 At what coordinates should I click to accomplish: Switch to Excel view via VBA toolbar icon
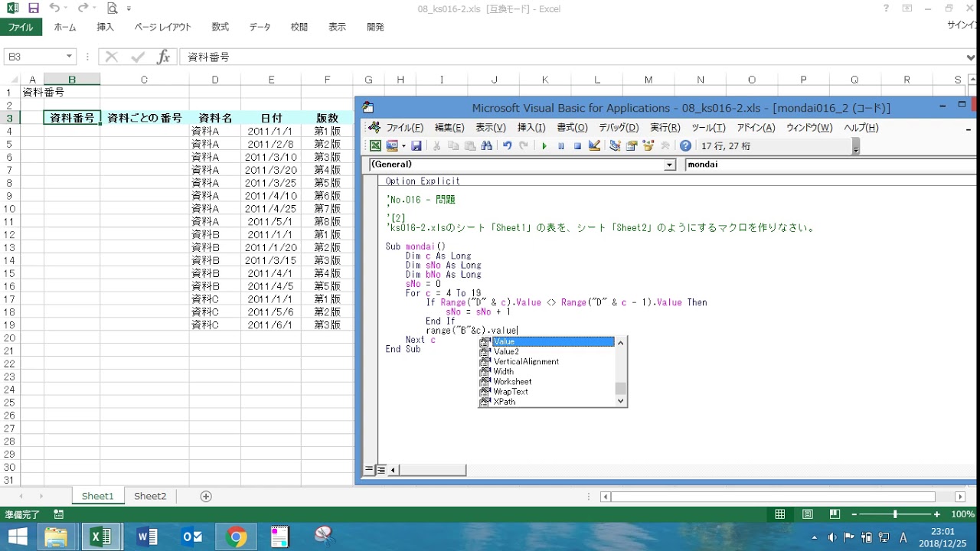coord(375,146)
